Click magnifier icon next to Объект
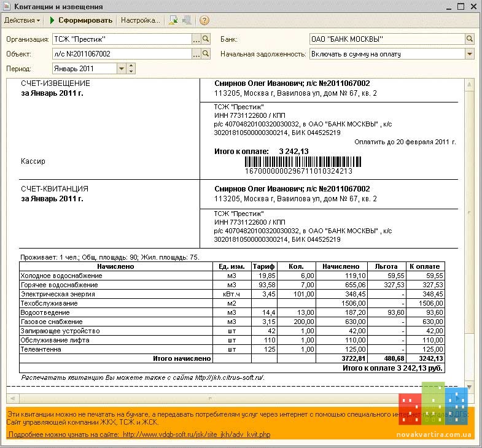482x448 pixels. (206, 54)
